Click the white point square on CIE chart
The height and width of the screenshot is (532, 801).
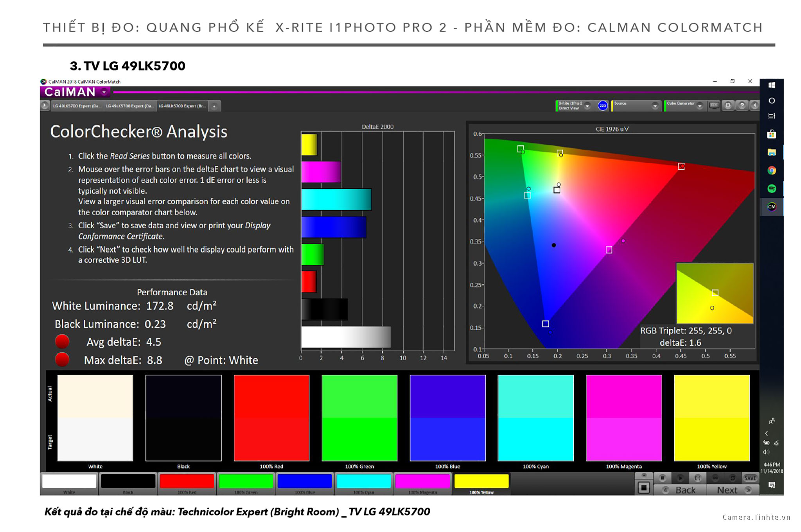point(557,190)
